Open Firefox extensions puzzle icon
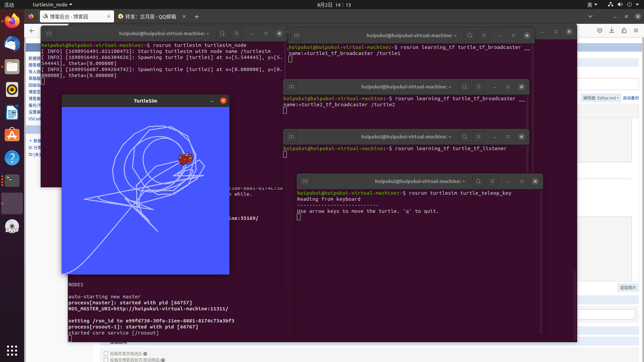 click(624, 31)
